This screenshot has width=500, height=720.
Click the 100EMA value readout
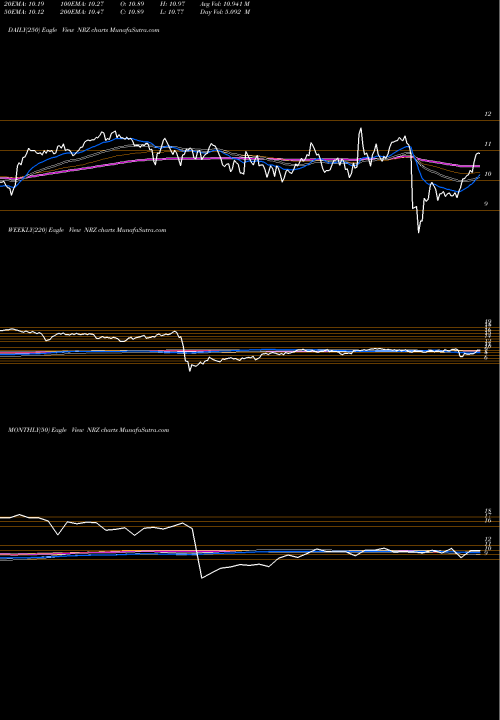point(82,4)
